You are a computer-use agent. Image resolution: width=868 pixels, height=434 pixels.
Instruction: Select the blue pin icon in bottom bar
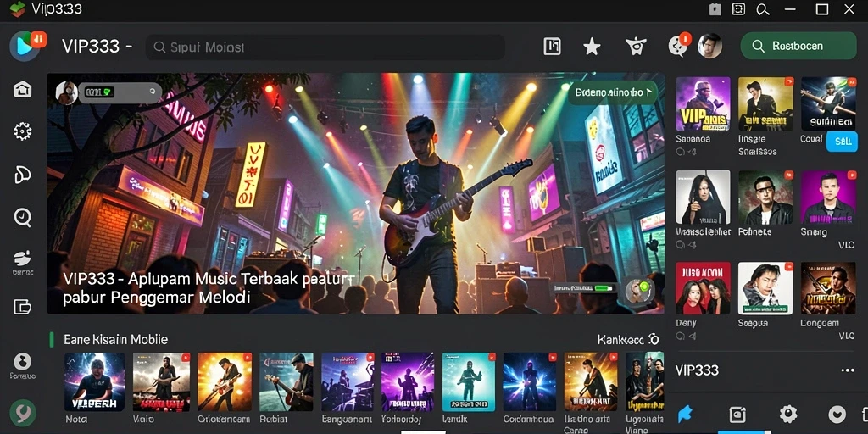click(685, 414)
